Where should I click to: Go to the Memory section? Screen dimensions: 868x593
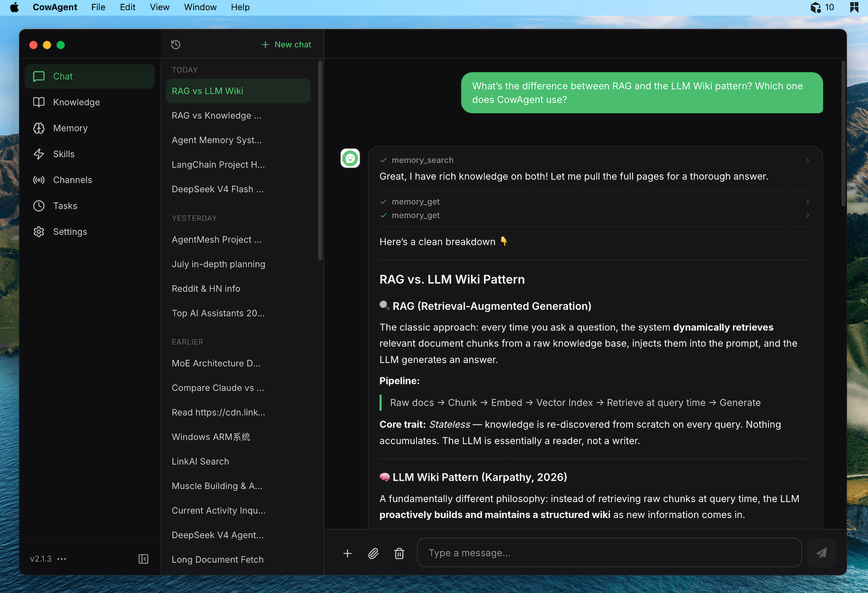[x=90, y=128]
